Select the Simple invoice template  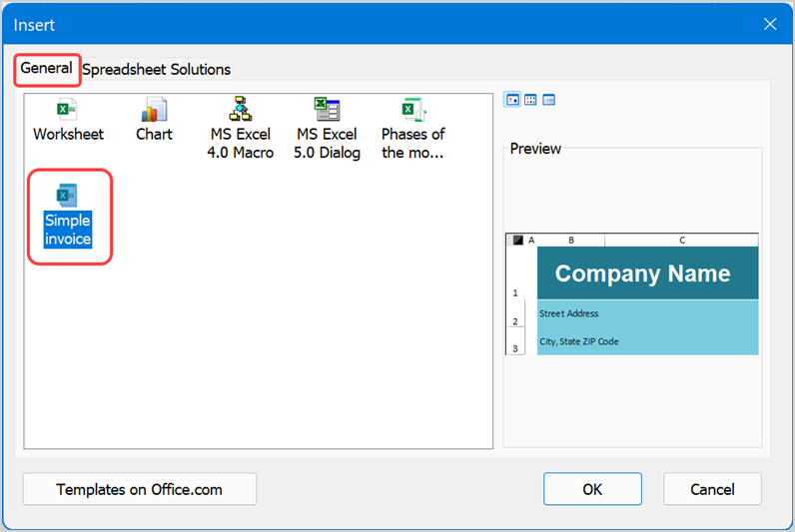pyautogui.click(x=68, y=196)
